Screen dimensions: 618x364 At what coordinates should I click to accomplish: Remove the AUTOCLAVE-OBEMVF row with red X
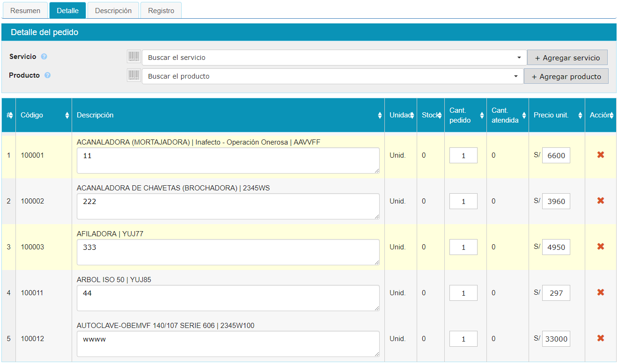click(x=600, y=338)
